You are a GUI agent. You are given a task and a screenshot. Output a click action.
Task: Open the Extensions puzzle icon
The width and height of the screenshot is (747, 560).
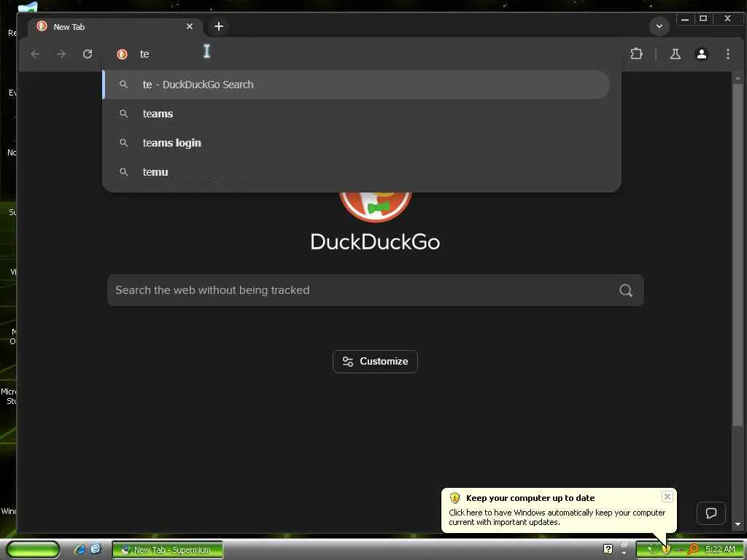(636, 54)
